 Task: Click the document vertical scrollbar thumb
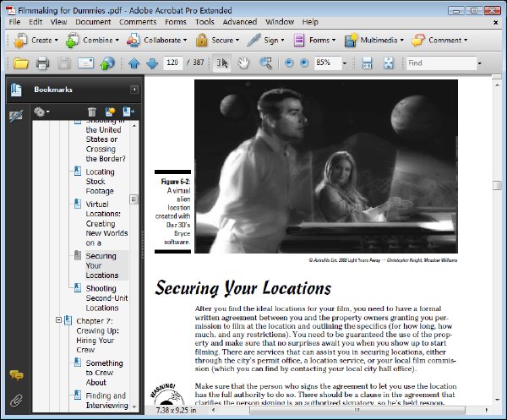click(497, 185)
